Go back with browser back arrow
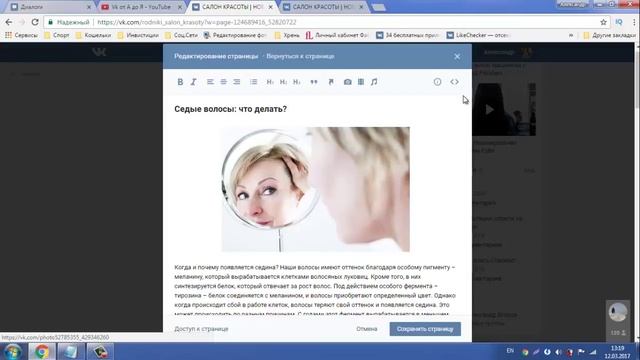 [9, 22]
